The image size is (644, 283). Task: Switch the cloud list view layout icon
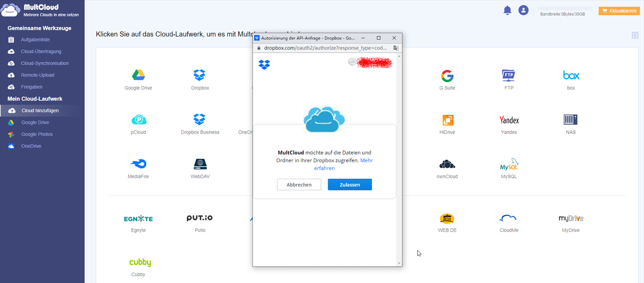[x=635, y=36]
